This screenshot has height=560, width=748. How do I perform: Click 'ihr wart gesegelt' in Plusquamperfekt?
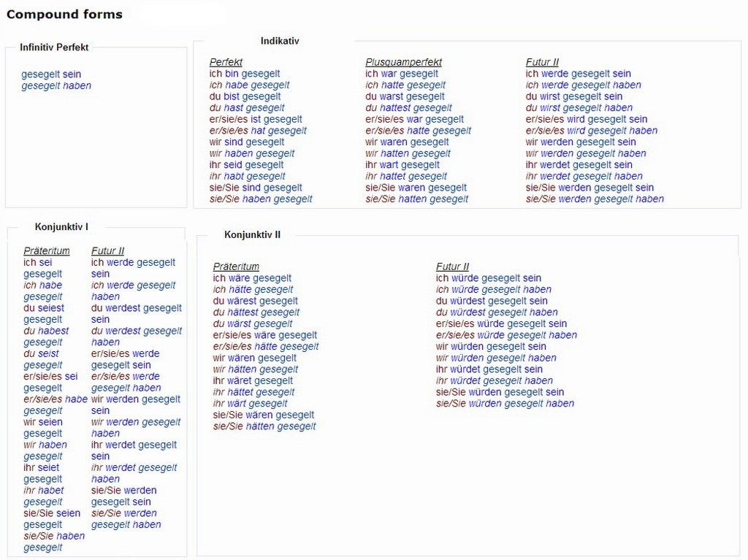(x=402, y=165)
